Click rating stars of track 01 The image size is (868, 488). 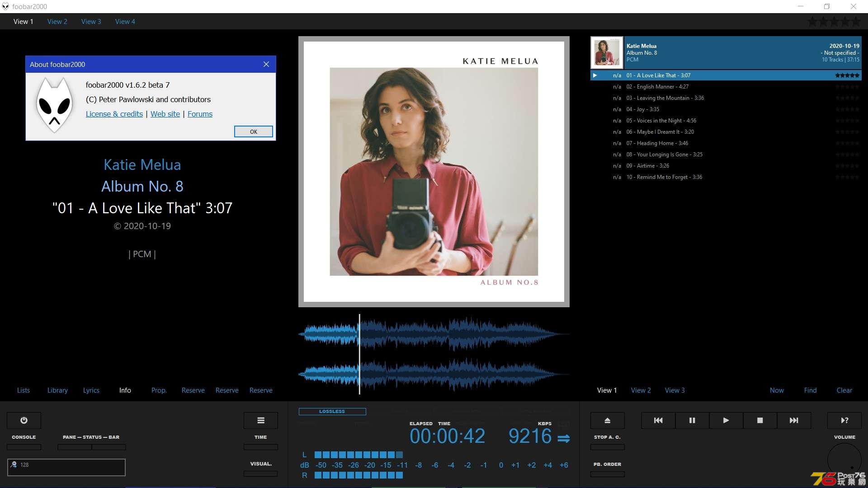[847, 75]
